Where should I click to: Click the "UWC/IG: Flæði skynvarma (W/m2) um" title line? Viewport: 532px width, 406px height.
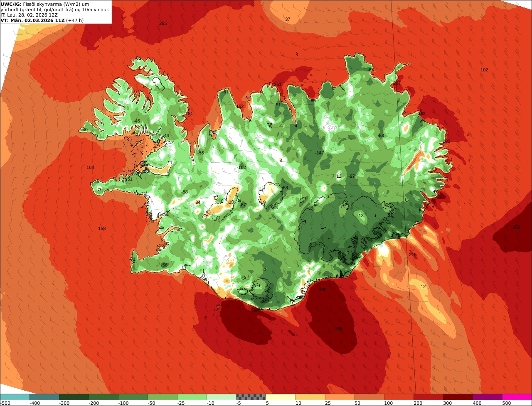[45, 4]
